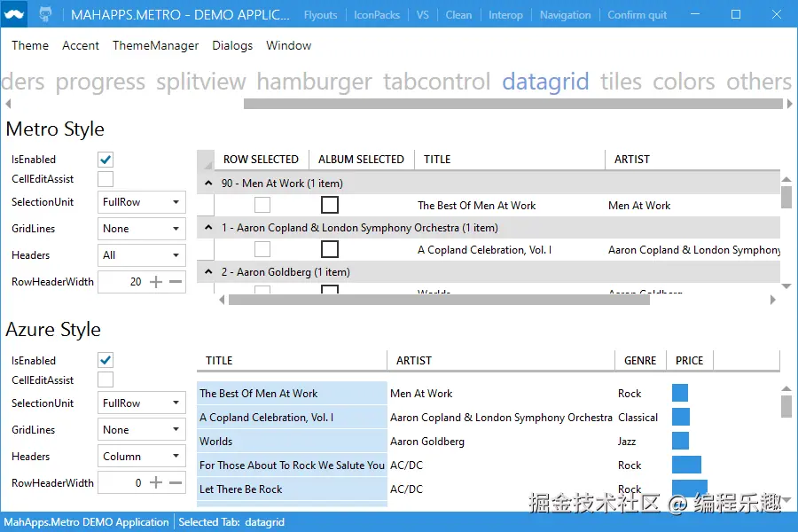Switch to the splitview tab

coord(201,82)
